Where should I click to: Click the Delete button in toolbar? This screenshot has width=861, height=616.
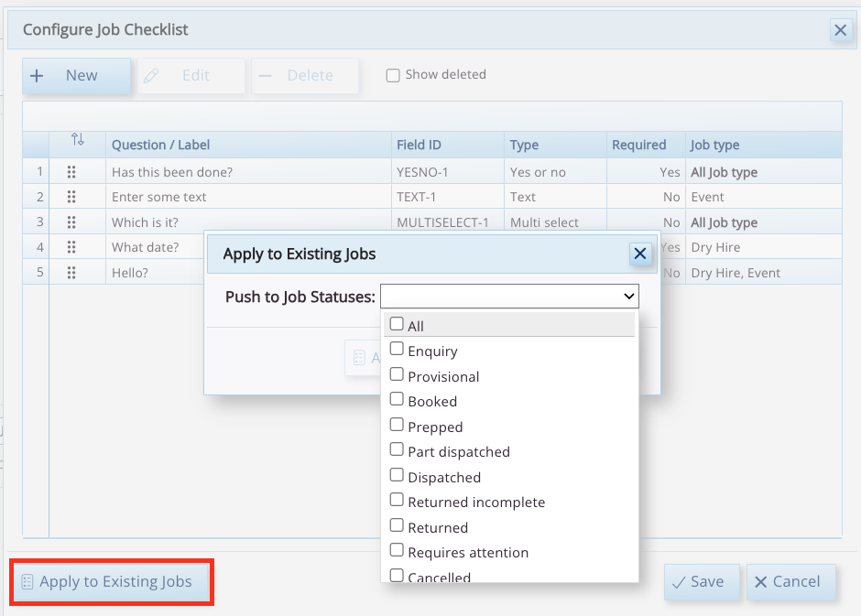305,76
